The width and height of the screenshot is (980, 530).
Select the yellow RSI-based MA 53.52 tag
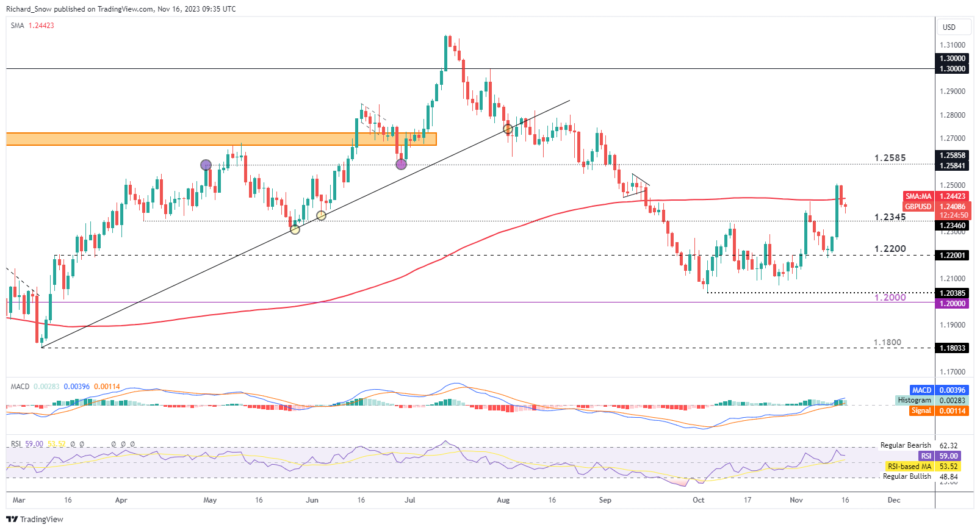click(923, 467)
